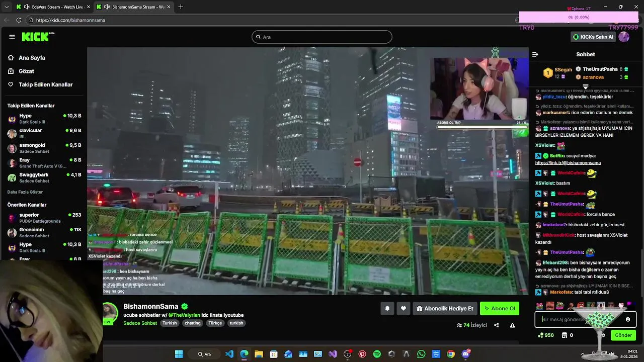The image size is (644, 362).
Task: Open WhatsApp from taskbar
Action: coord(421,354)
